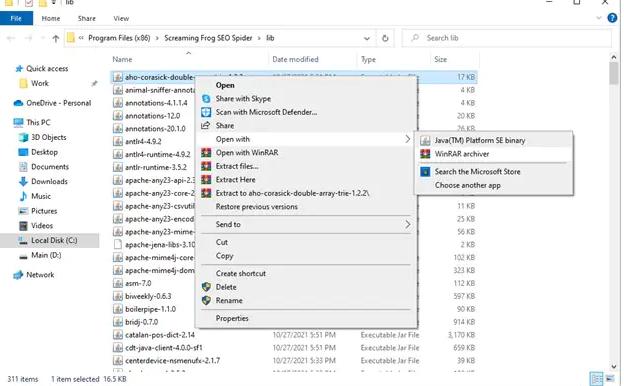Switch to the details view button
Image resolution: width=624 pixels, height=386 pixels.
tap(597, 379)
